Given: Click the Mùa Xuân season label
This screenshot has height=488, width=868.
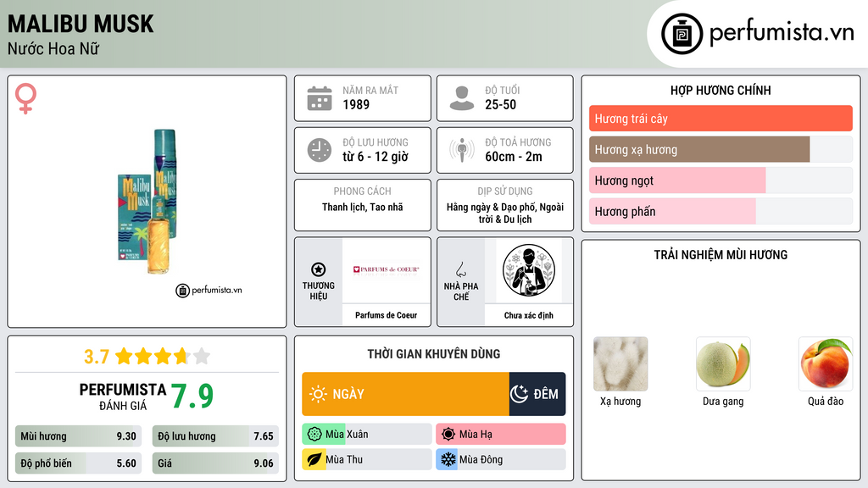Looking at the screenshot, I should pyautogui.click(x=347, y=435).
